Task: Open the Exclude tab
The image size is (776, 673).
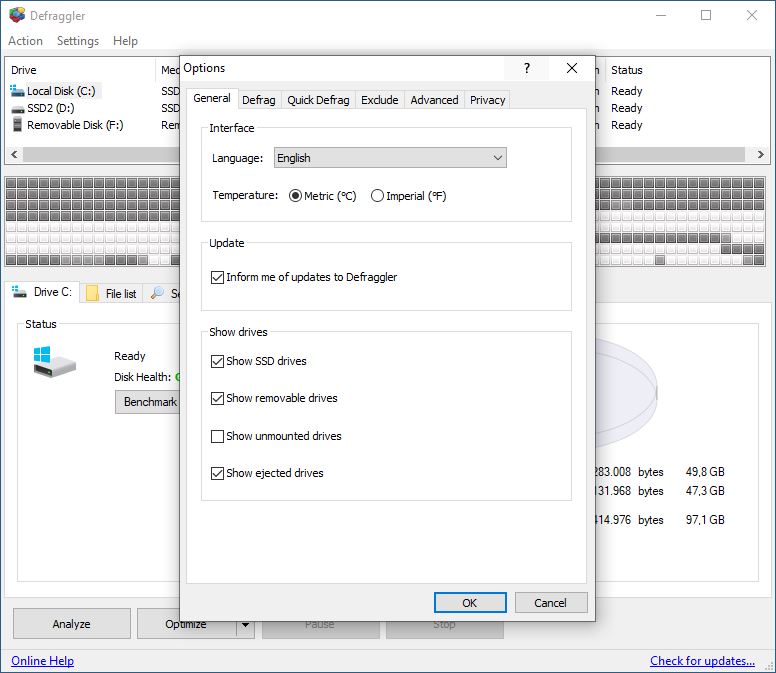Action: point(380,100)
